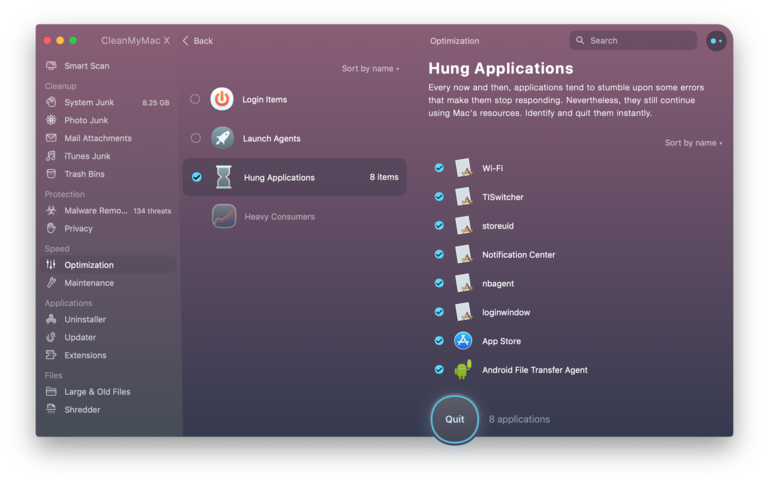Viewport: 769px width, 484px height.
Task: Click the 8.25 GB size label
Action: pos(156,102)
